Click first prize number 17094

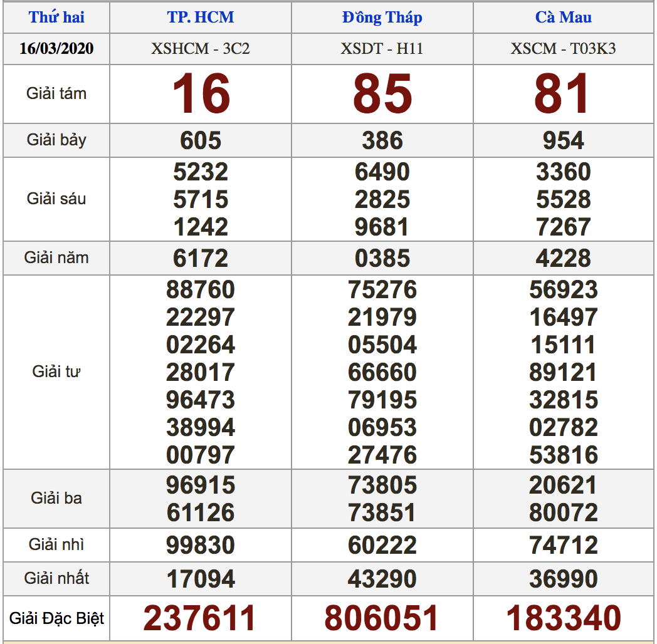[x=201, y=579]
